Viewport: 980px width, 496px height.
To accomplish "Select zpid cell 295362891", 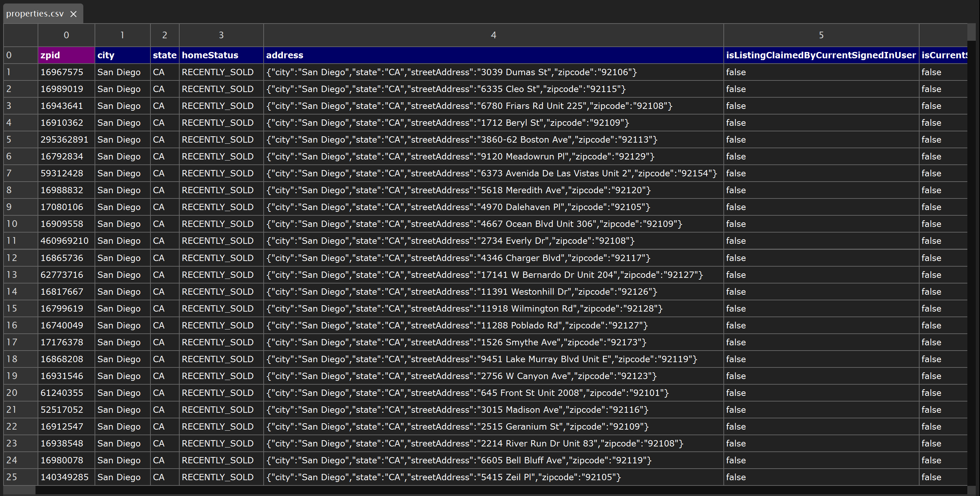I will (x=66, y=139).
